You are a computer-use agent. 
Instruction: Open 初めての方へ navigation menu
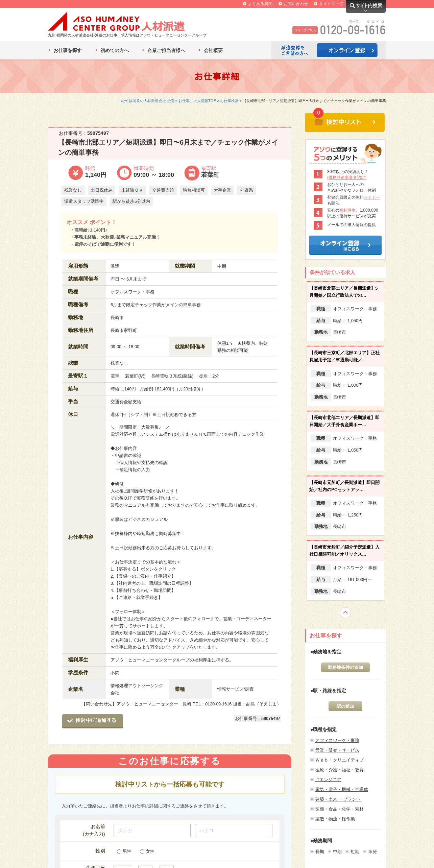[112, 50]
